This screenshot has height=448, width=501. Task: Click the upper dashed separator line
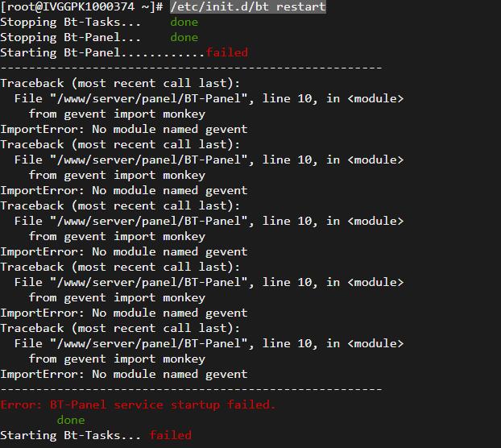[191, 68]
